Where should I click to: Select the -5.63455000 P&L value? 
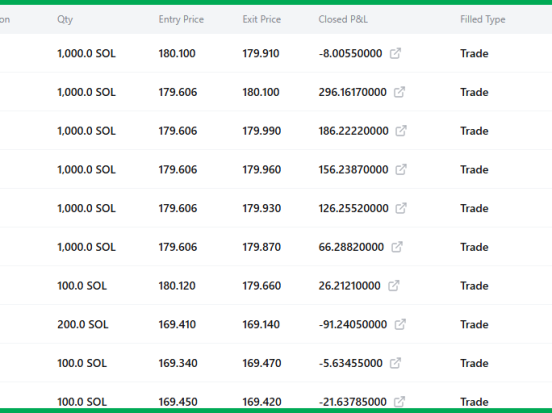click(351, 363)
